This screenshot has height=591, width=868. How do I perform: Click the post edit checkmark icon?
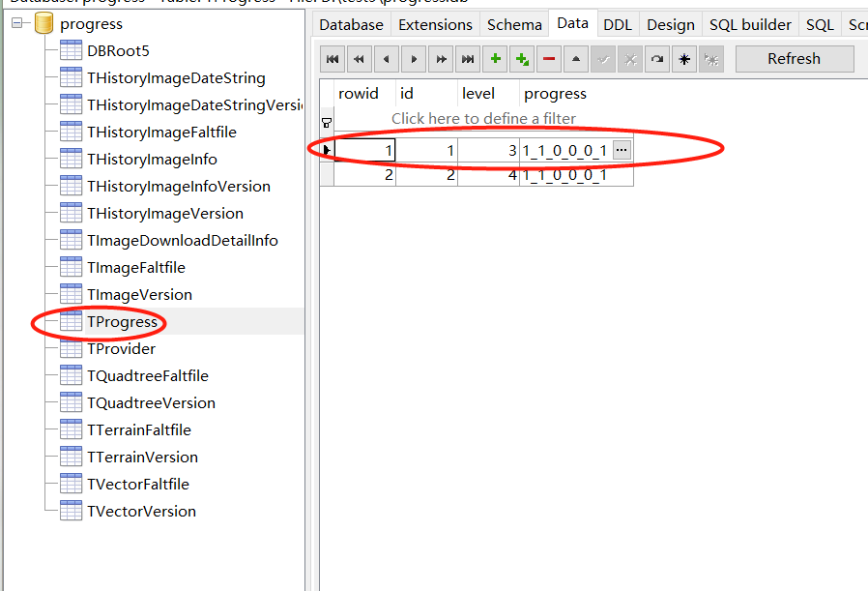[x=603, y=59]
